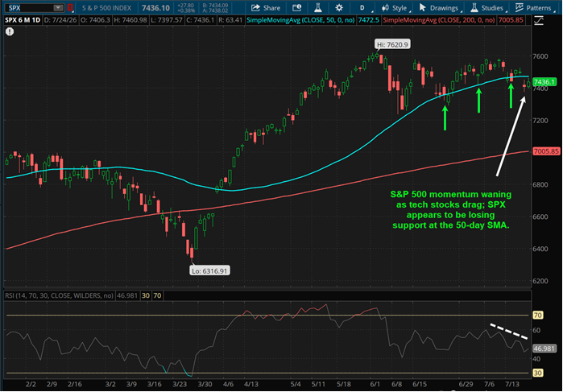
Task: Click the last price 7436.10 in the toolbar
Action: (x=155, y=7)
